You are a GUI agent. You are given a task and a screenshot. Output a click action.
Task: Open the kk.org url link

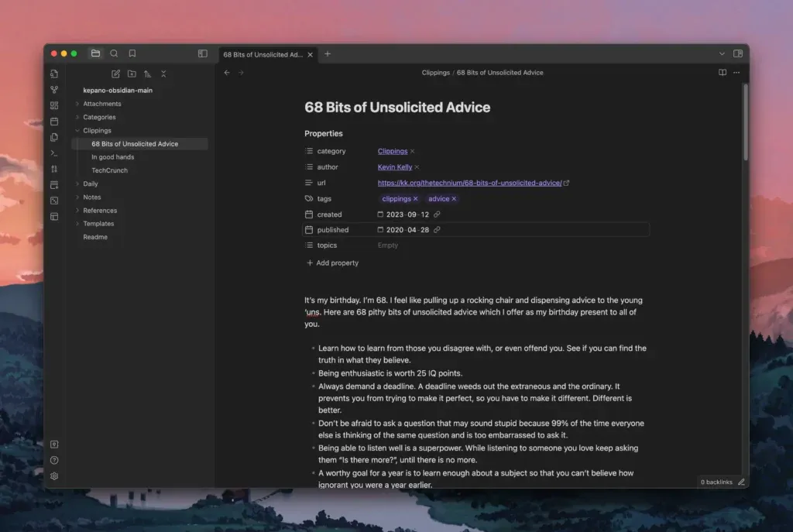[469, 183]
